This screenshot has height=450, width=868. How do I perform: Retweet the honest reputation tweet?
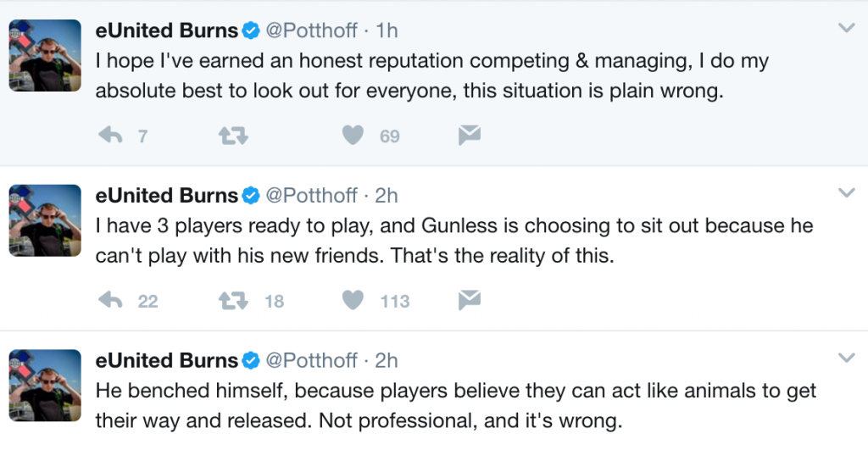(x=233, y=135)
